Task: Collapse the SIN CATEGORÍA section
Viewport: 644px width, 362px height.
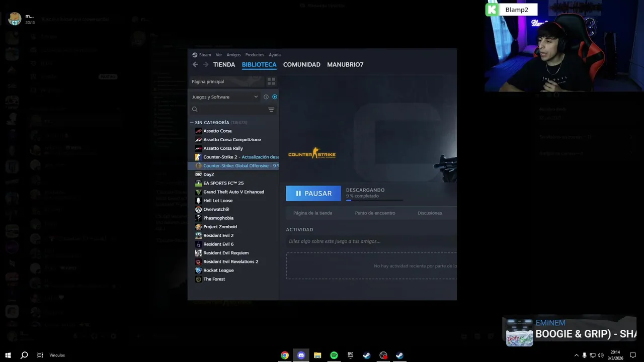Action: click(192, 123)
